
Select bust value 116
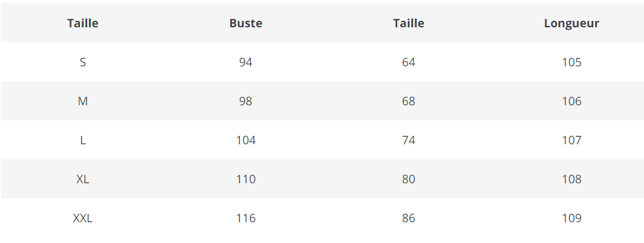(x=246, y=218)
